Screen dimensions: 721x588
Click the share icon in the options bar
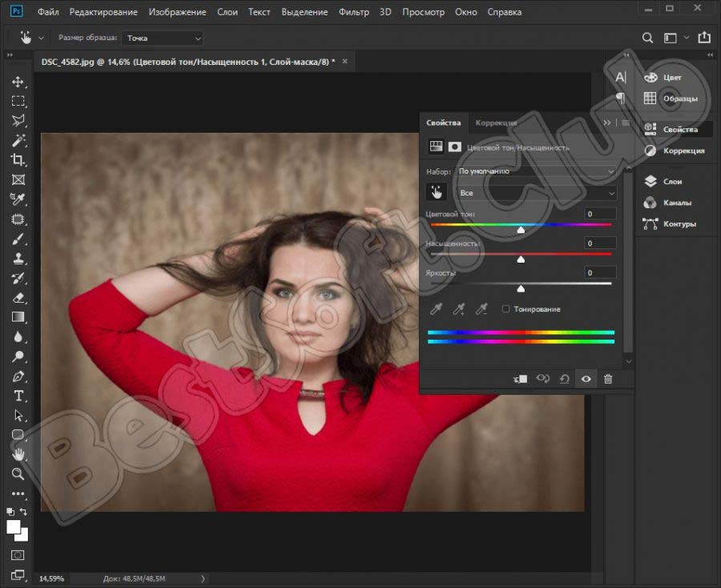coord(704,37)
